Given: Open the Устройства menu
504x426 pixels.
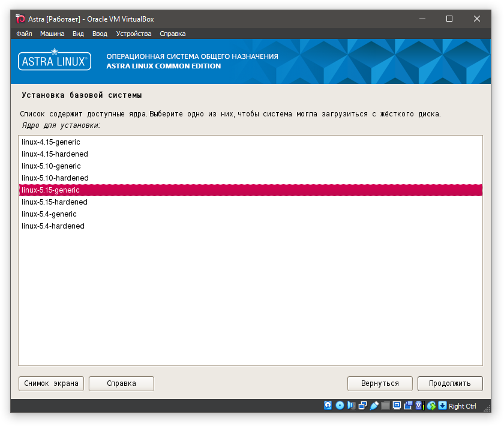Looking at the screenshot, I should click(134, 34).
